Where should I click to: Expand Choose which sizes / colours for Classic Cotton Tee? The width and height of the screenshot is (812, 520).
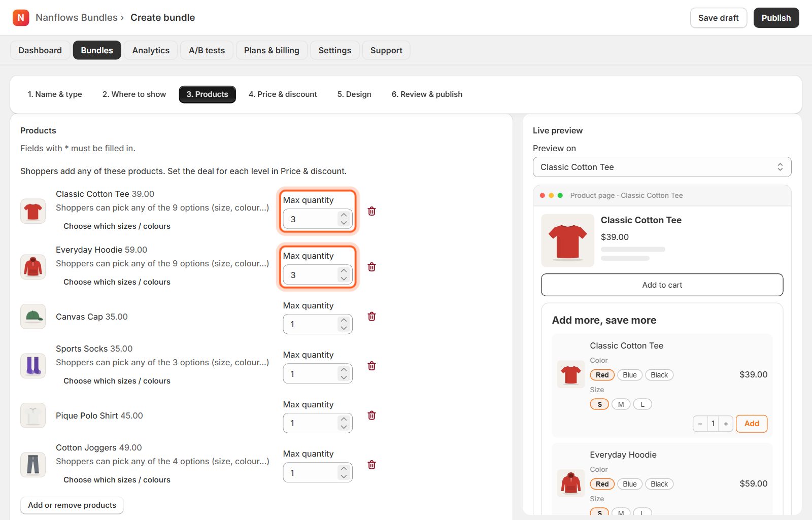pos(117,226)
